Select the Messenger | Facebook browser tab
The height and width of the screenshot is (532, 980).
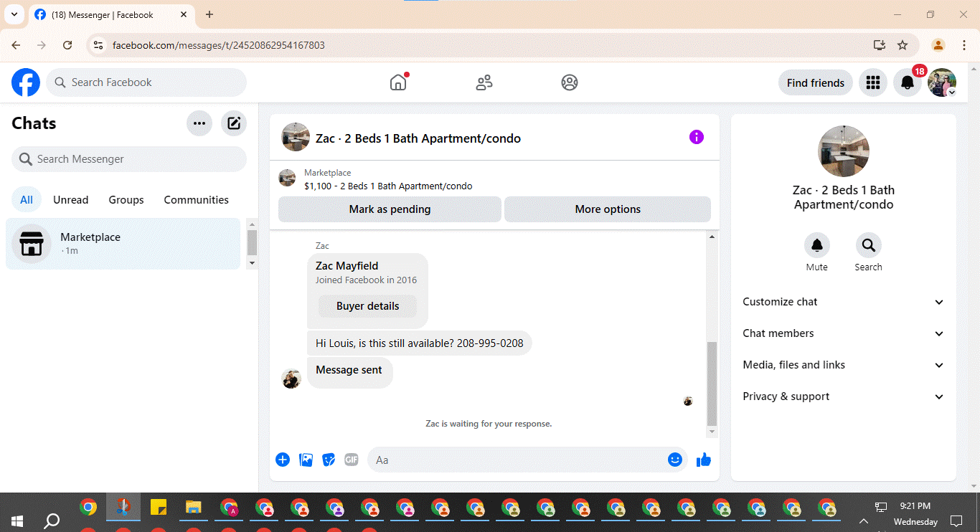click(112, 14)
